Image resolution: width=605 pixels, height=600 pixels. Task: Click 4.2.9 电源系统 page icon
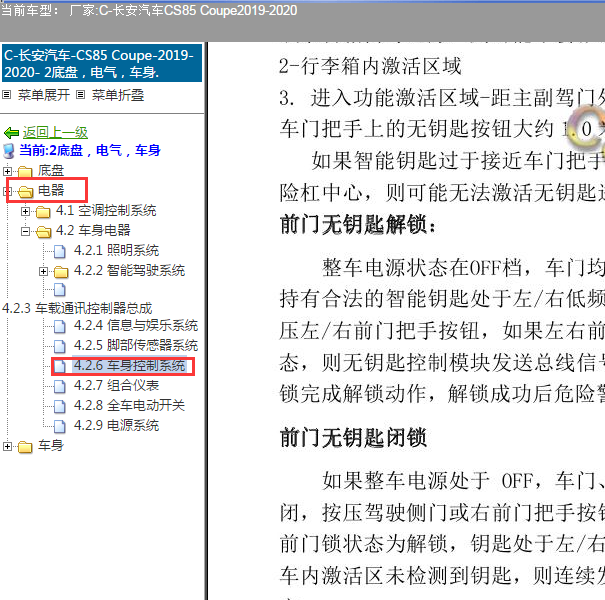tap(60, 426)
